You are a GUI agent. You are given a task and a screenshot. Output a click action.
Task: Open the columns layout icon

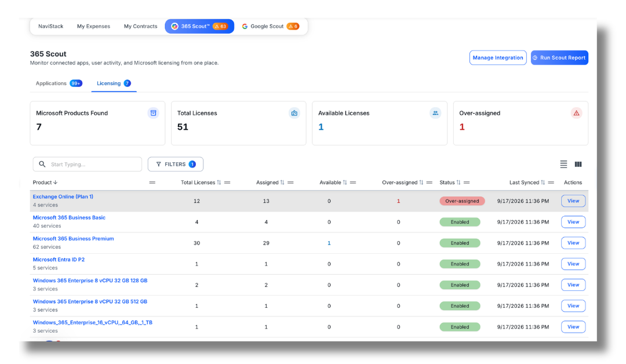pyautogui.click(x=578, y=164)
